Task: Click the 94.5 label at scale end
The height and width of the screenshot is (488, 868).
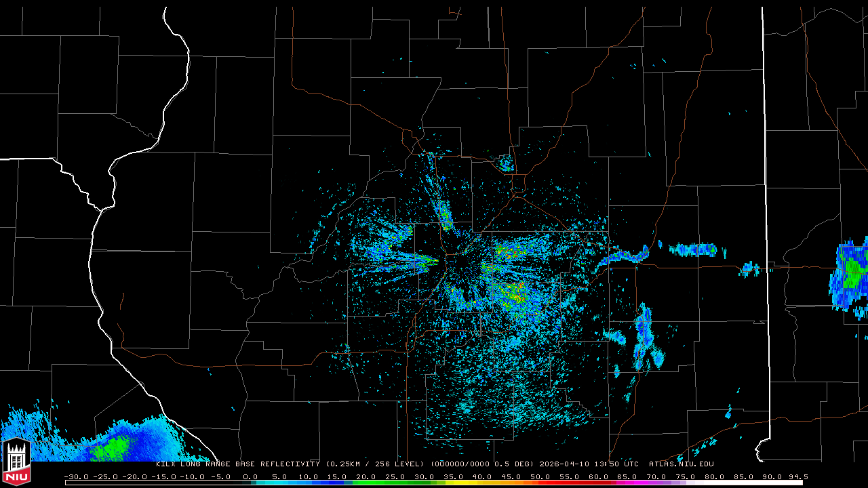Action: 797,476
